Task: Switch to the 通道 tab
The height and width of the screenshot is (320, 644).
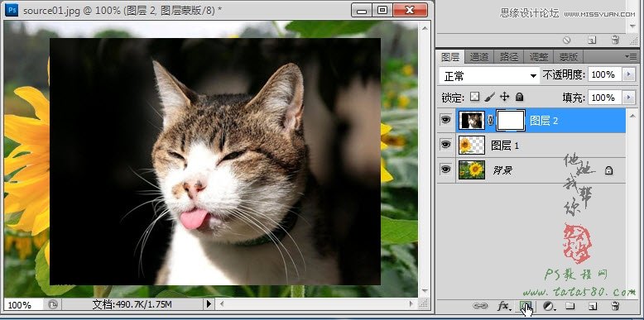Action: [x=479, y=57]
